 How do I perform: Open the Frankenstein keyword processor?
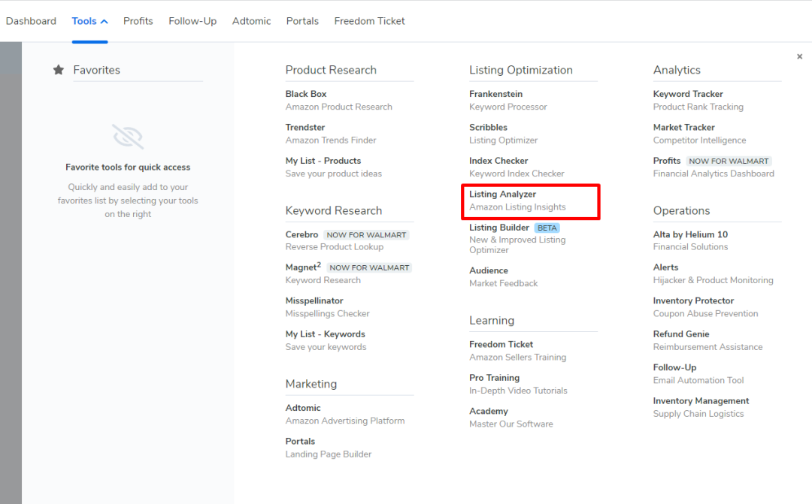tap(495, 94)
